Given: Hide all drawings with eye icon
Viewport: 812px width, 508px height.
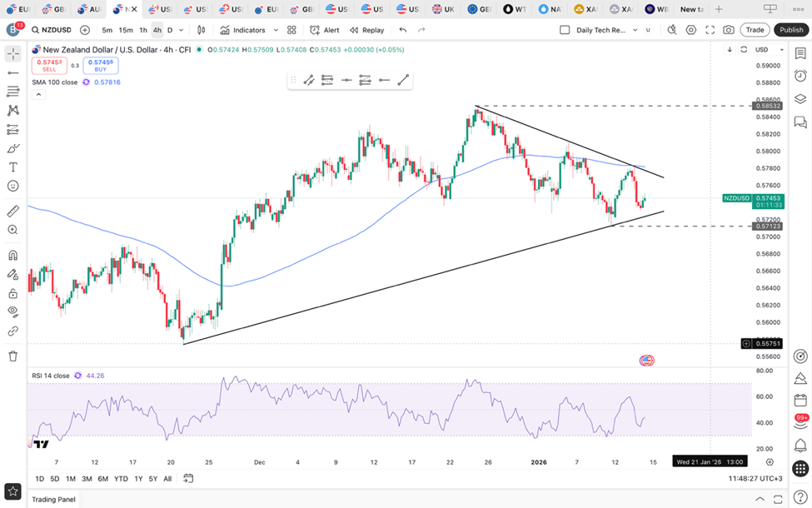Looking at the screenshot, I should 13,311.
